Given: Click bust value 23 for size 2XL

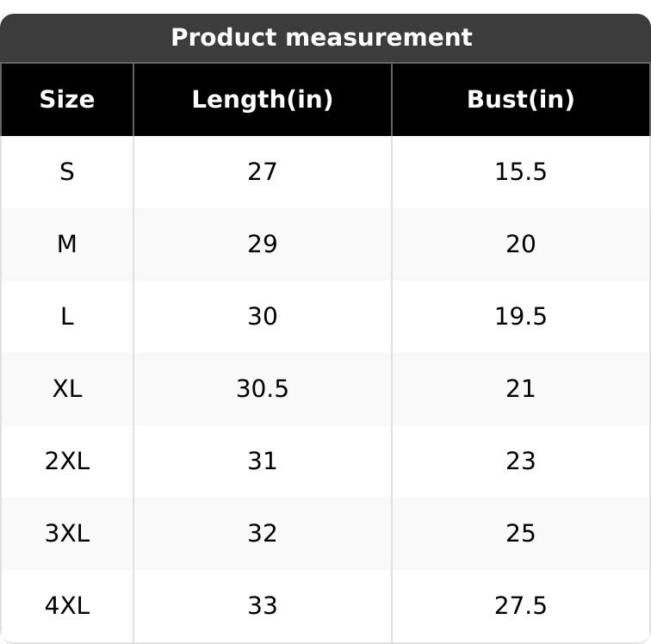Looking at the screenshot, I should pos(520,461).
